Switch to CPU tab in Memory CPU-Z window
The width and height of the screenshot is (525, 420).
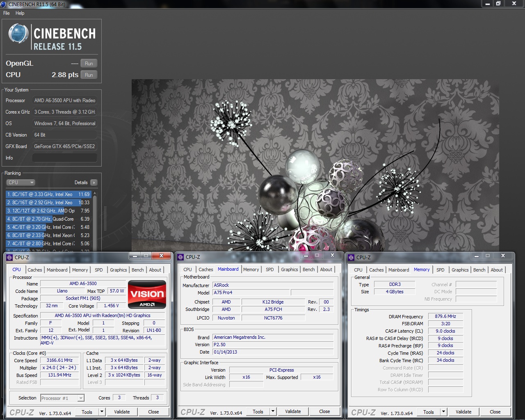pos(358,270)
